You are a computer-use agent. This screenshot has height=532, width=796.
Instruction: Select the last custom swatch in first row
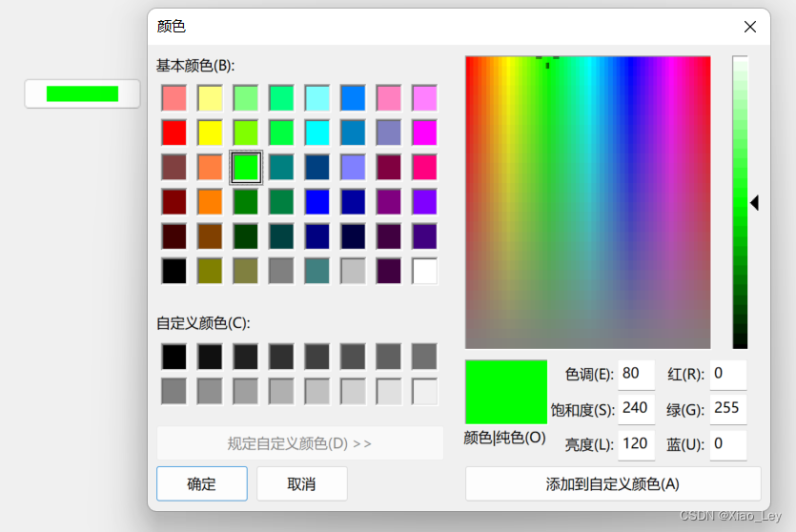click(424, 357)
